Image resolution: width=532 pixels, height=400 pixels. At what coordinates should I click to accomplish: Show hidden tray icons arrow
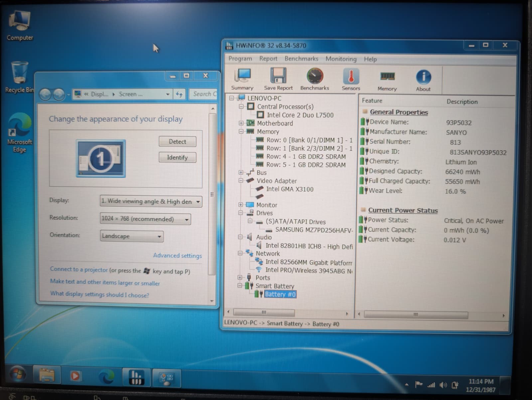406,384
